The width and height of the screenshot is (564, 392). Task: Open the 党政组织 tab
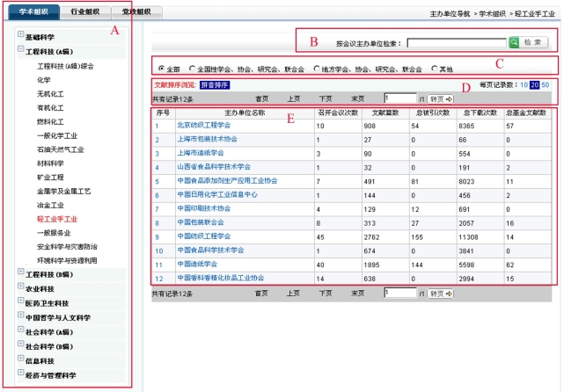click(x=136, y=11)
